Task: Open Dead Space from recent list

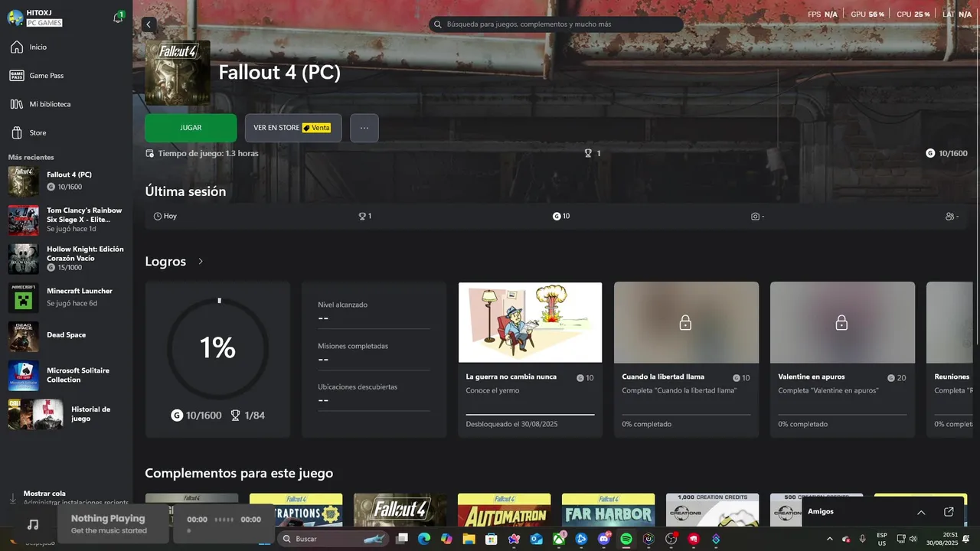Action: pos(66,335)
